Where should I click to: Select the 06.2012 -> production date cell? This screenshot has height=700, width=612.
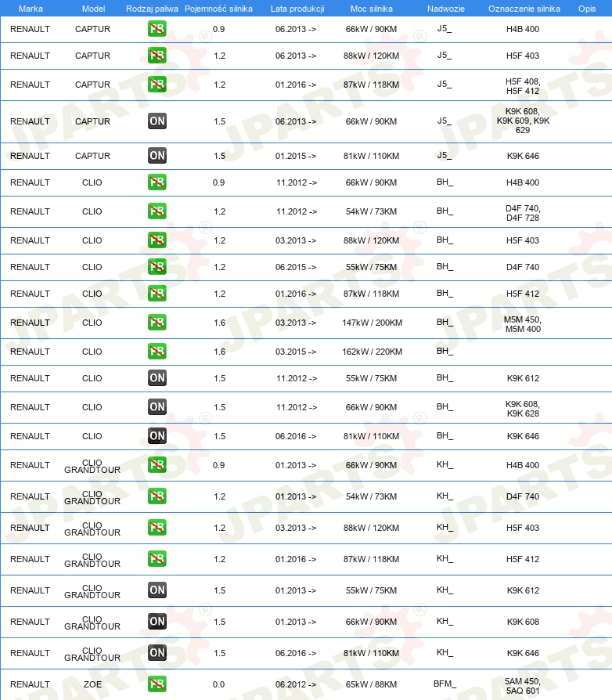pos(296,684)
